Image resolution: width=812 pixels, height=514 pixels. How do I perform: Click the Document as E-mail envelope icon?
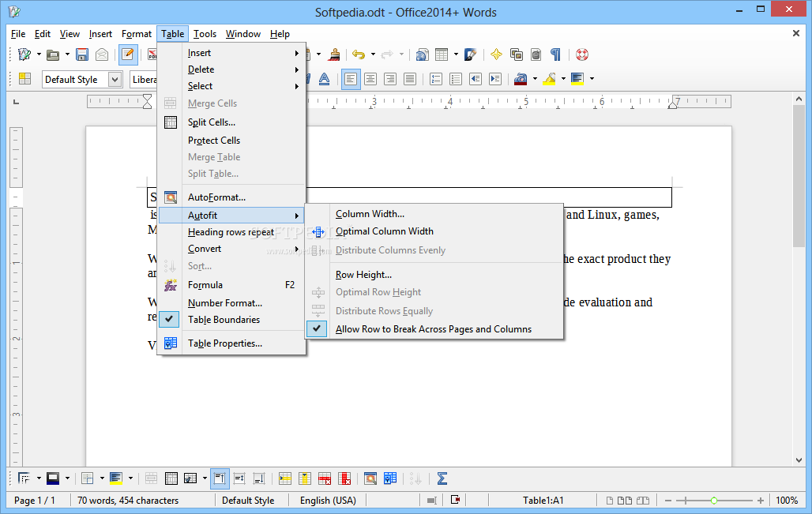pos(102,54)
